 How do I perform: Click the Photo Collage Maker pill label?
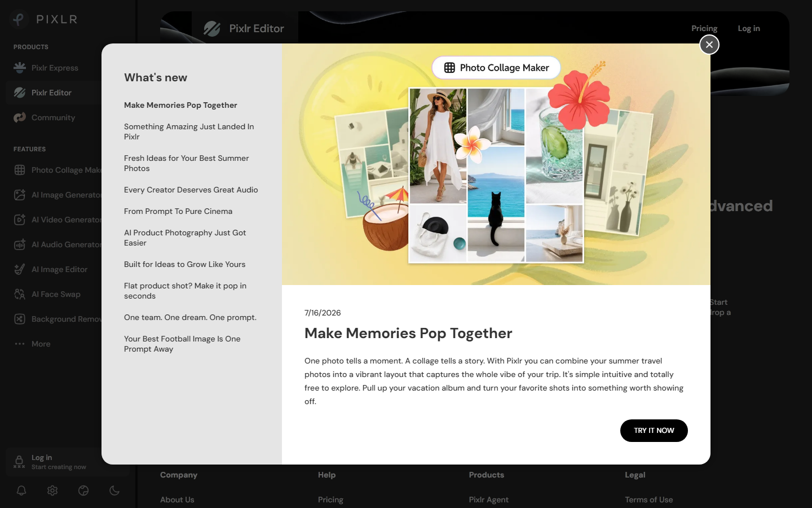pyautogui.click(x=496, y=68)
